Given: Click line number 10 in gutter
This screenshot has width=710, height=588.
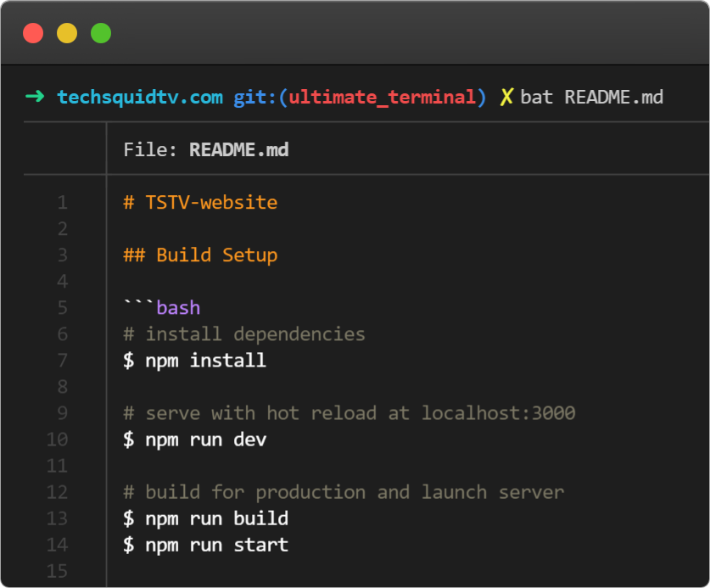Looking at the screenshot, I should pyautogui.click(x=57, y=440).
